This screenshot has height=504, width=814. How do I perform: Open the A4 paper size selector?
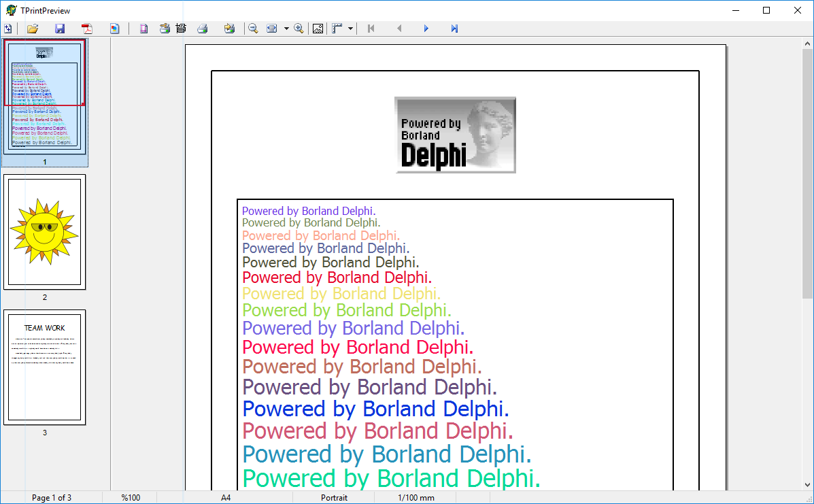[x=224, y=497]
